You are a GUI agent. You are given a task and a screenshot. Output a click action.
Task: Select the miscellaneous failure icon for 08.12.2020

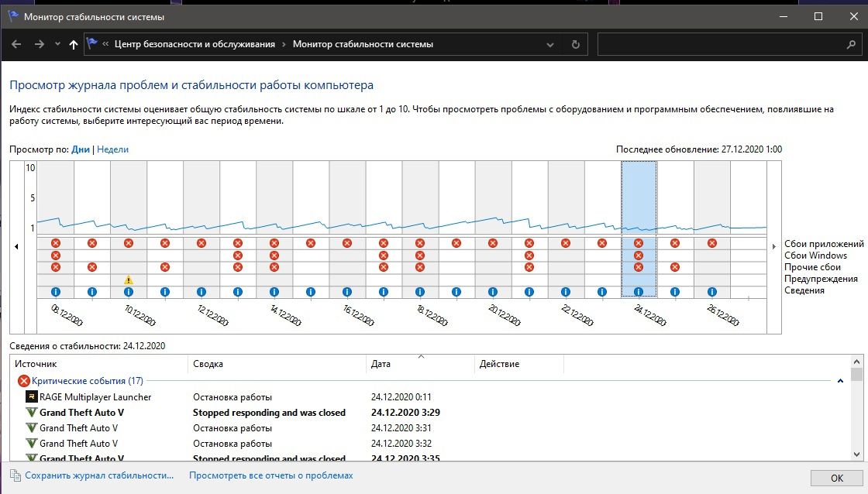coord(55,266)
